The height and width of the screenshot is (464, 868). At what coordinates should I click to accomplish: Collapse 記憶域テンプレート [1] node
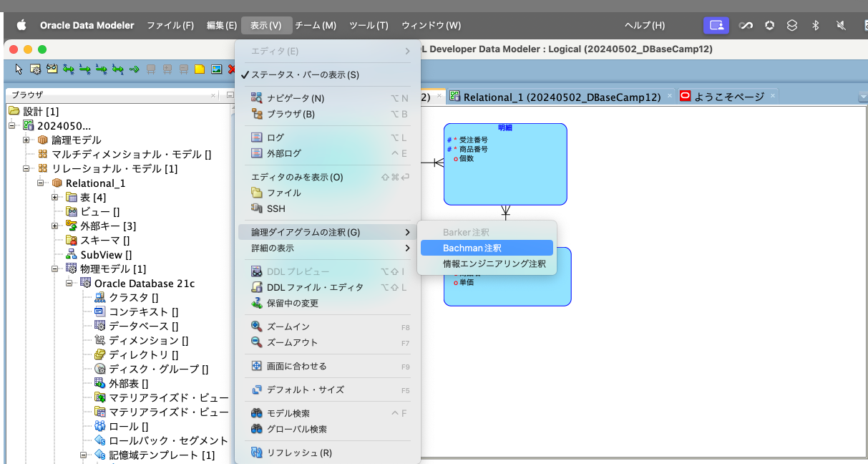84,455
